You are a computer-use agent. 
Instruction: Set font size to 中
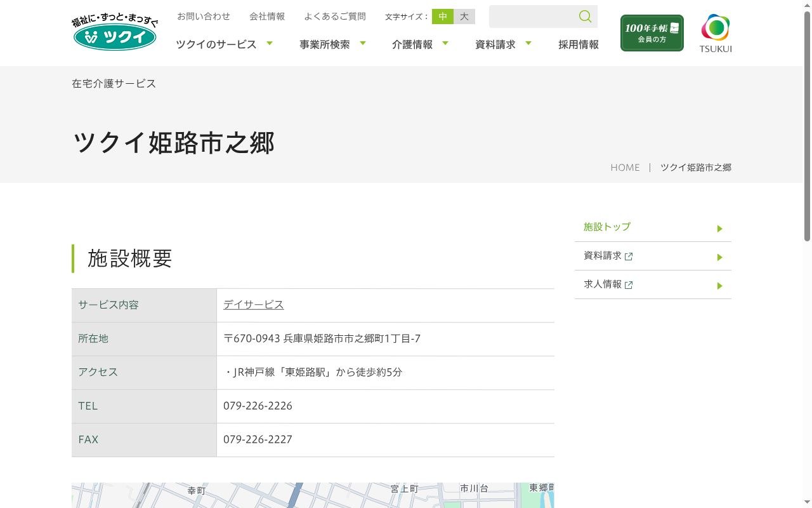(443, 17)
